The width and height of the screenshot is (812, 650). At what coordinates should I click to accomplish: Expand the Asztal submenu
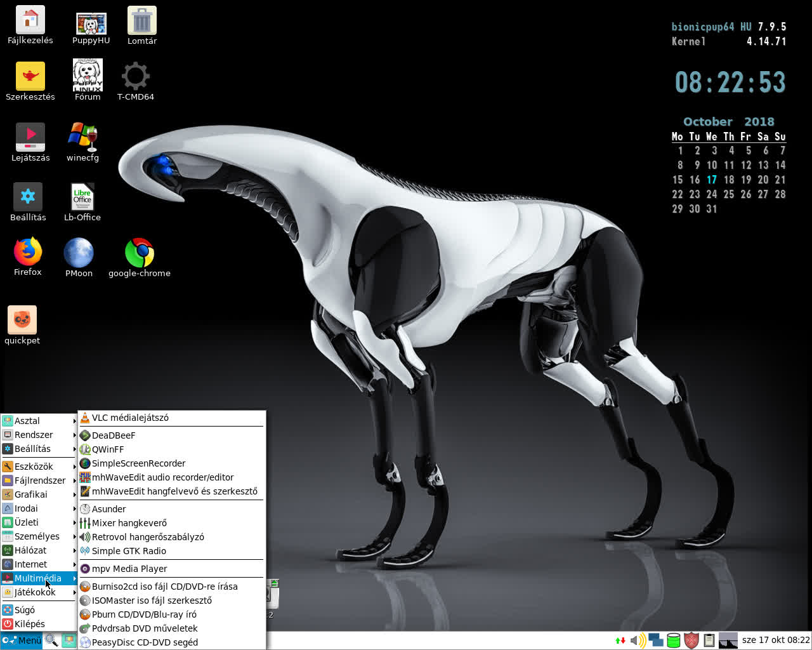click(x=39, y=421)
